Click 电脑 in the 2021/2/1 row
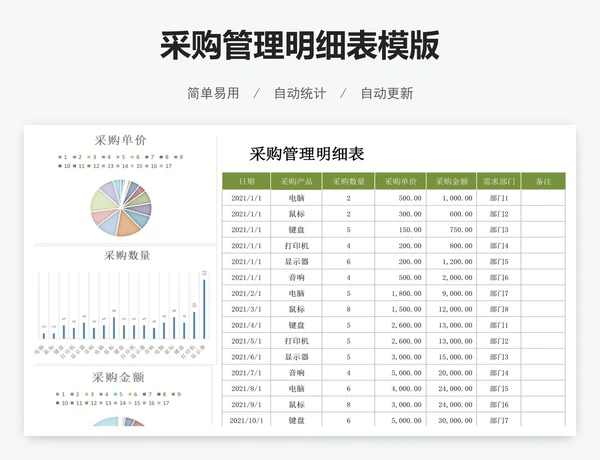Viewport: 600px width, 460px height. point(297,294)
